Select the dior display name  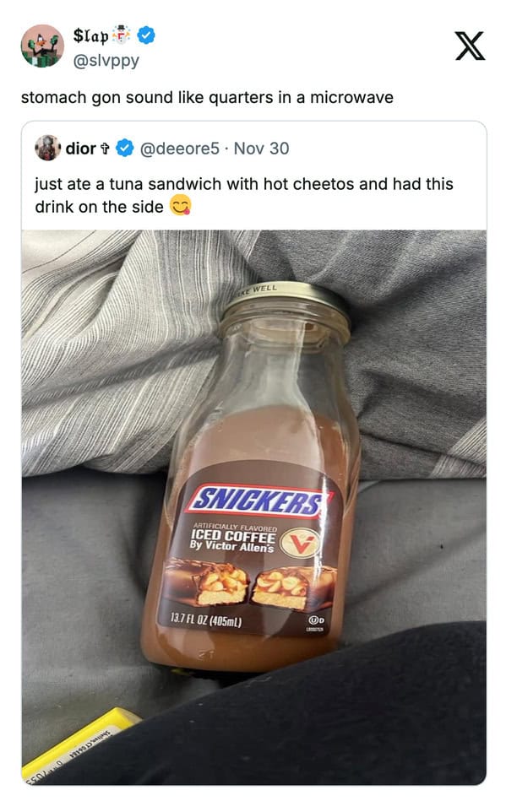(x=80, y=149)
